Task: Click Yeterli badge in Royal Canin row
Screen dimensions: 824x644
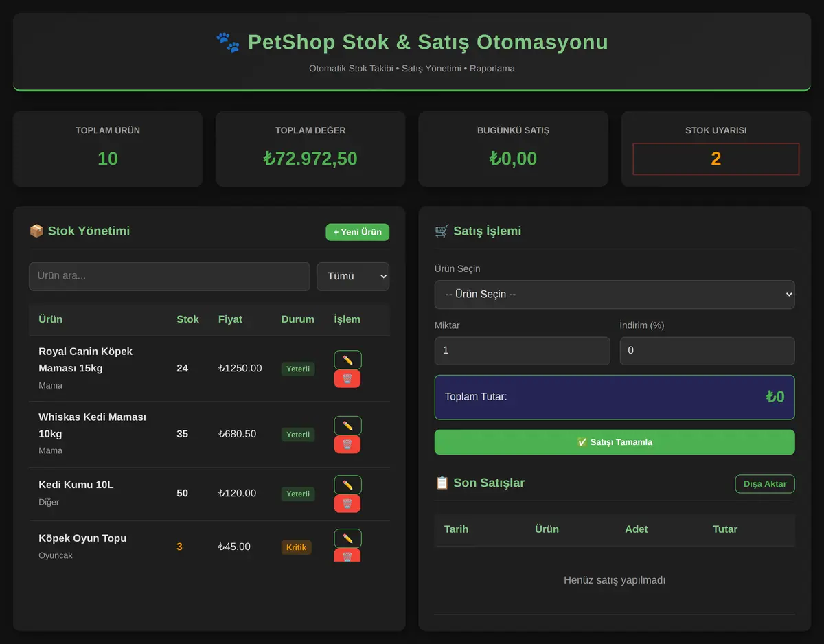Action: coord(298,369)
